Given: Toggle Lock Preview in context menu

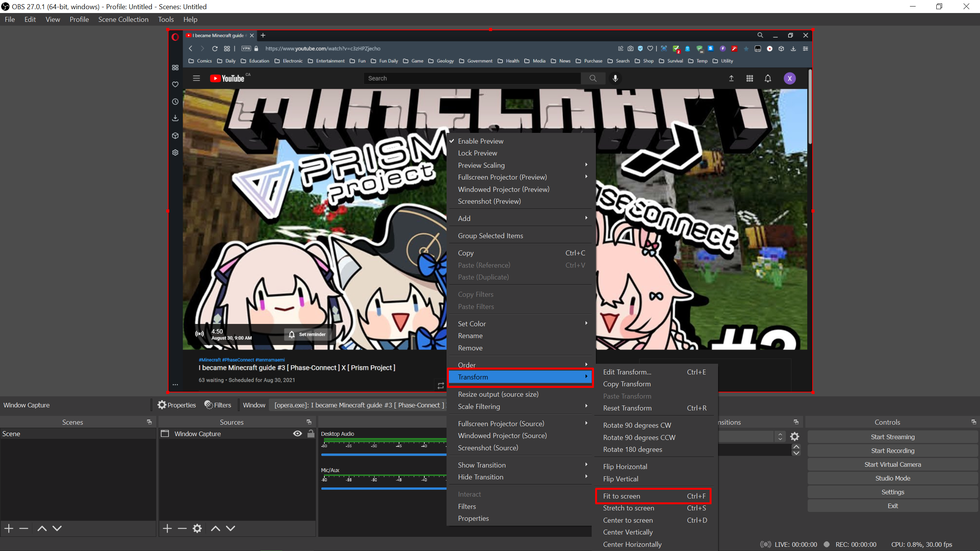Looking at the screenshot, I should 520,153.
